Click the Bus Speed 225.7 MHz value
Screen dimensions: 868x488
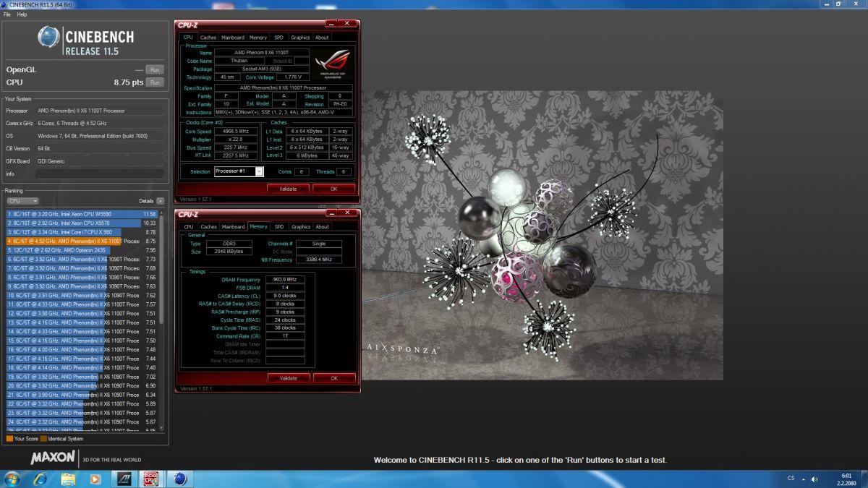click(236, 147)
